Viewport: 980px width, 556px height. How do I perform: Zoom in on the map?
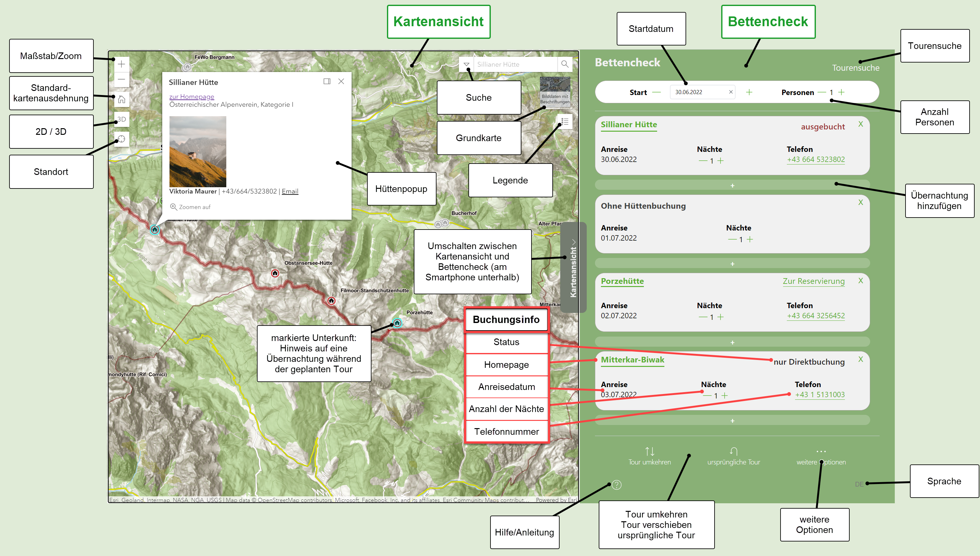click(121, 64)
